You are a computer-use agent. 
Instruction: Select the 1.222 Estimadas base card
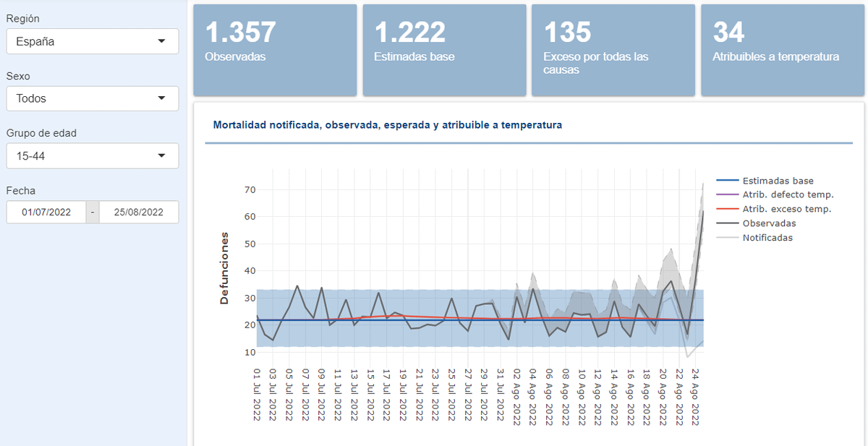click(x=444, y=50)
